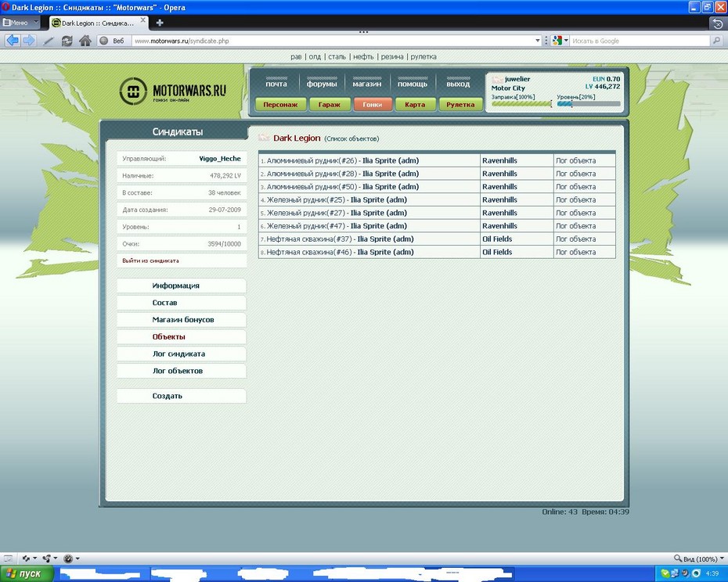Click the wand password manager icon

(49, 41)
